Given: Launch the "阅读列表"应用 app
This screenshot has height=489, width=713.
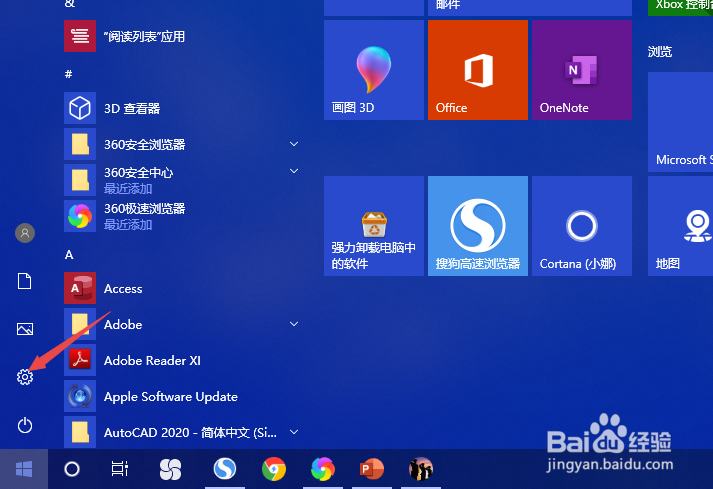Looking at the screenshot, I should (182, 36).
